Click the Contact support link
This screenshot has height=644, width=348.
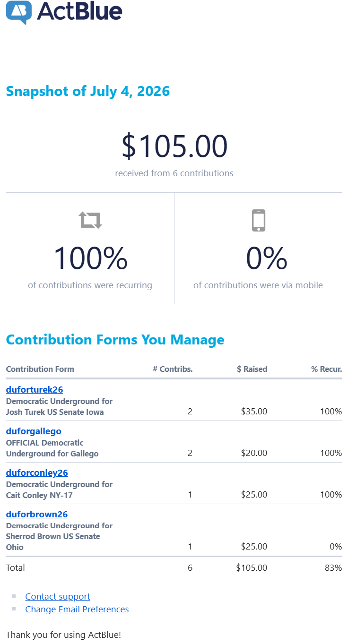58,597
